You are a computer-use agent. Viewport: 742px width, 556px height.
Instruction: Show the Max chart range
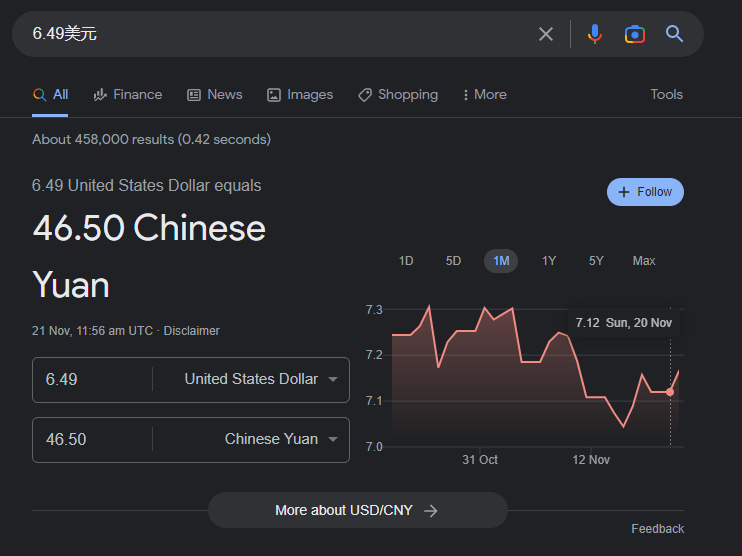coord(644,261)
